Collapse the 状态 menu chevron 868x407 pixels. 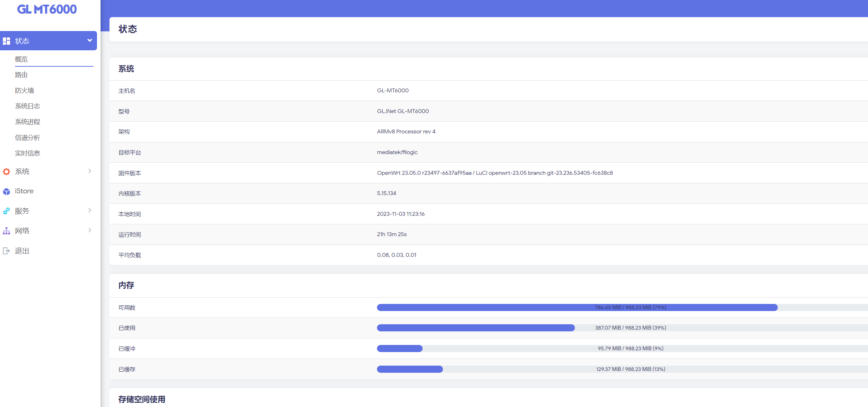click(x=90, y=41)
